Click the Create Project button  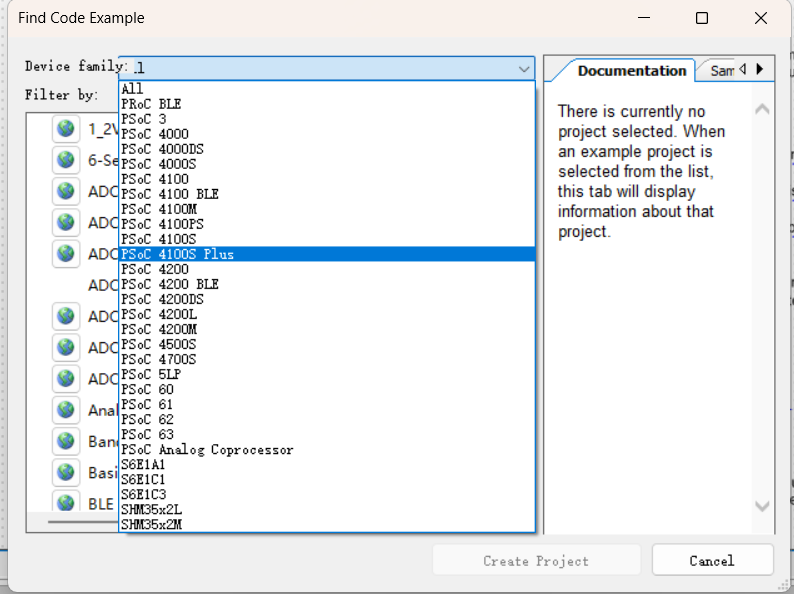536,560
